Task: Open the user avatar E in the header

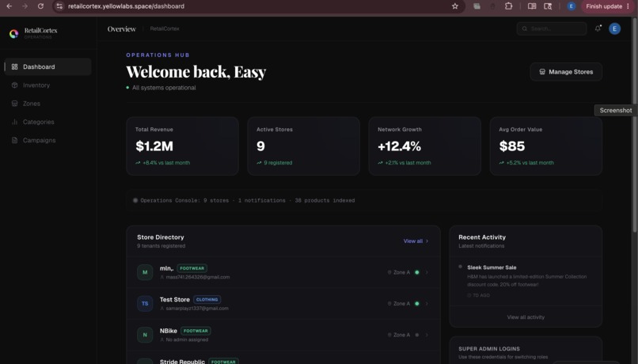Action: point(614,28)
